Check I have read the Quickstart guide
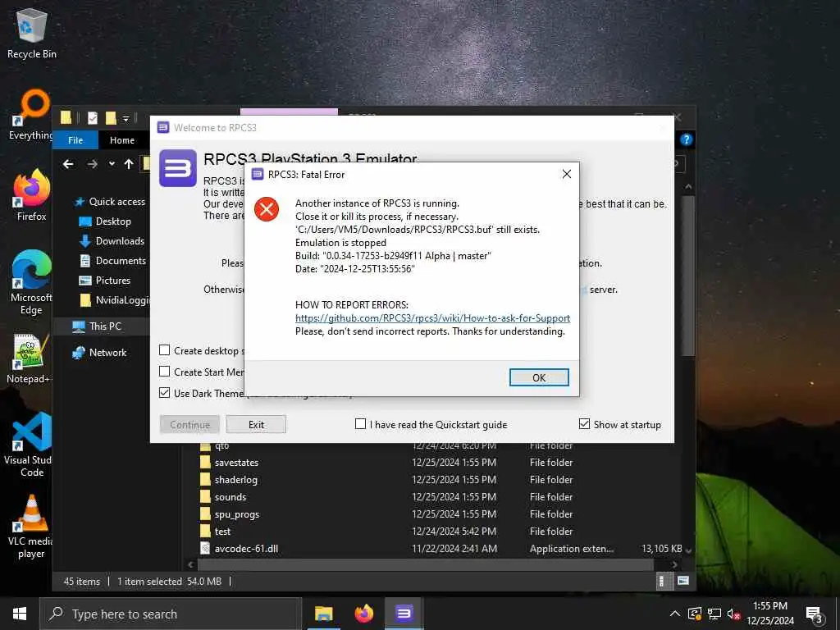840x630 pixels. pos(361,424)
